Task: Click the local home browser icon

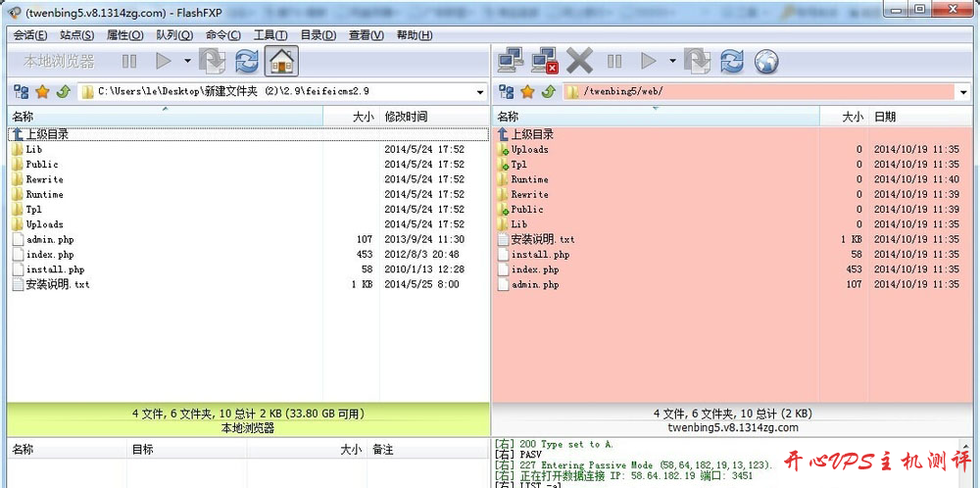Action: (281, 61)
